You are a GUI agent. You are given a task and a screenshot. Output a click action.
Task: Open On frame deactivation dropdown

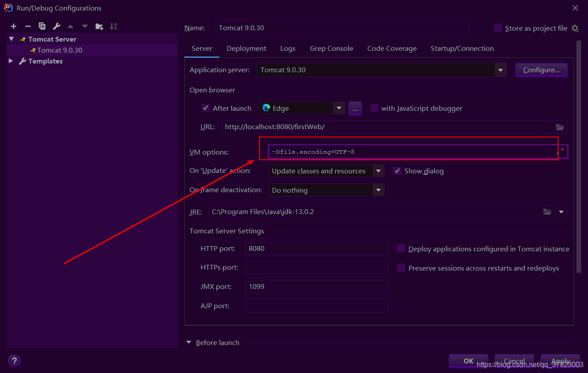pyautogui.click(x=378, y=190)
